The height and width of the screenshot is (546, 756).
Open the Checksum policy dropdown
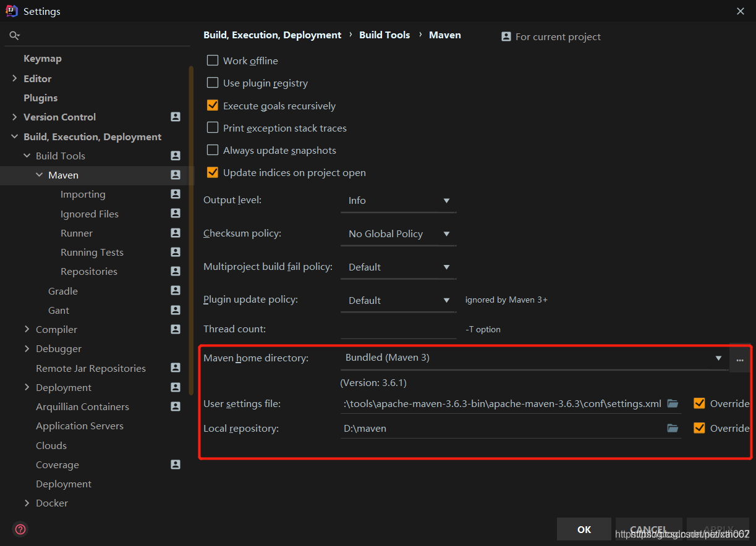click(398, 234)
